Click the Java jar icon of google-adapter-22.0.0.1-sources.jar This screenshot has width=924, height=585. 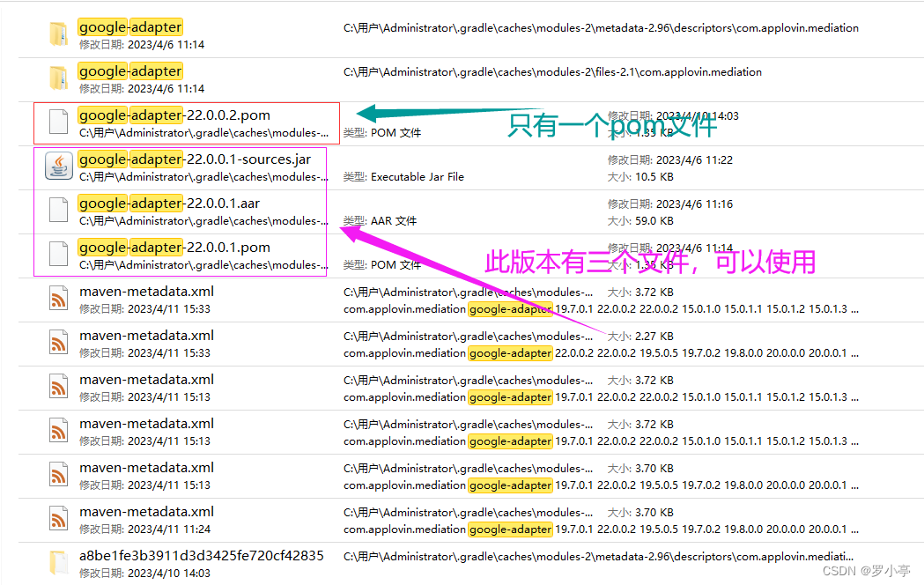click(x=59, y=166)
